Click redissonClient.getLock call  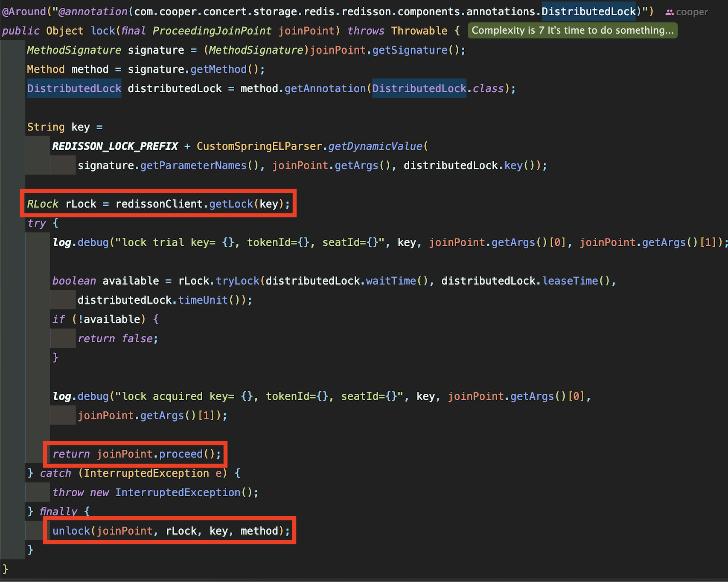coord(184,204)
